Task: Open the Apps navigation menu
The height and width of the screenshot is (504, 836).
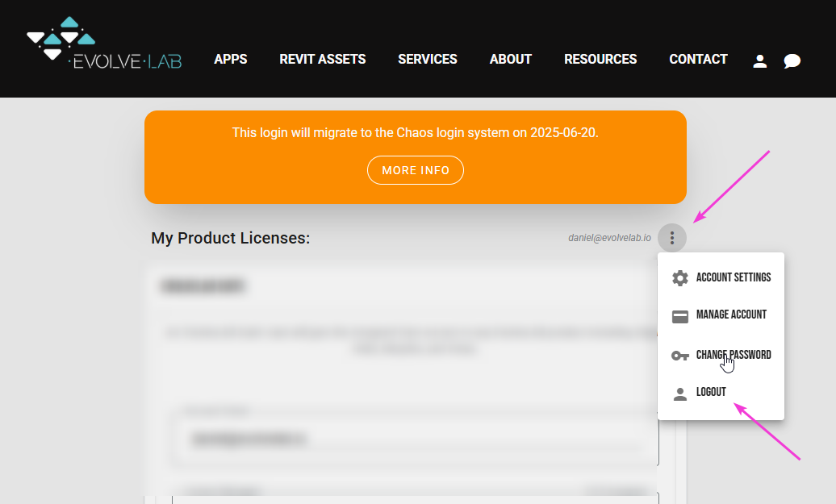Action: point(230,59)
